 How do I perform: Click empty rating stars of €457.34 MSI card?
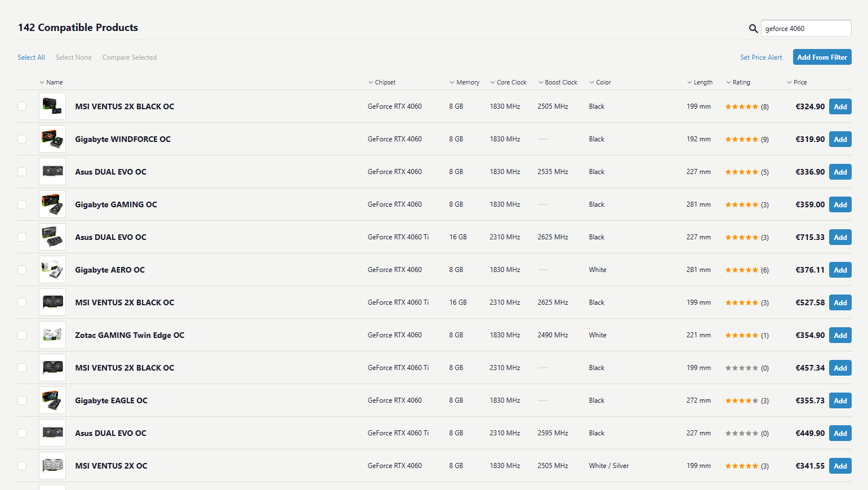click(x=741, y=368)
